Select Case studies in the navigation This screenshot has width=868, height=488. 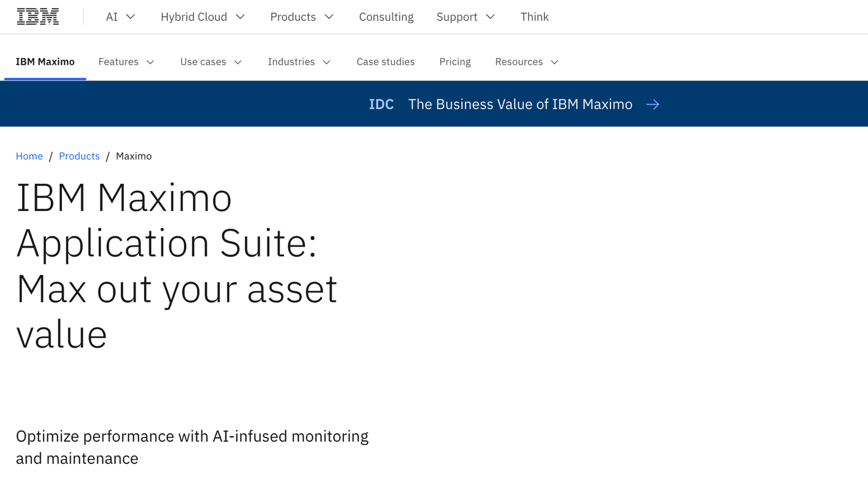pyautogui.click(x=385, y=61)
